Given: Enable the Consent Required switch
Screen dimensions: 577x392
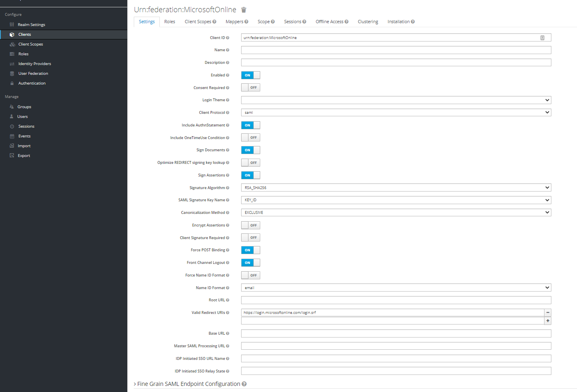Looking at the screenshot, I should pyautogui.click(x=250, y=88).
